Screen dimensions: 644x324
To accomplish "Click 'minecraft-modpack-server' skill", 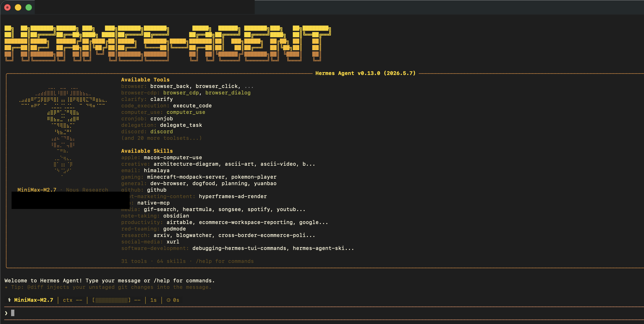I will coord(186,177).
